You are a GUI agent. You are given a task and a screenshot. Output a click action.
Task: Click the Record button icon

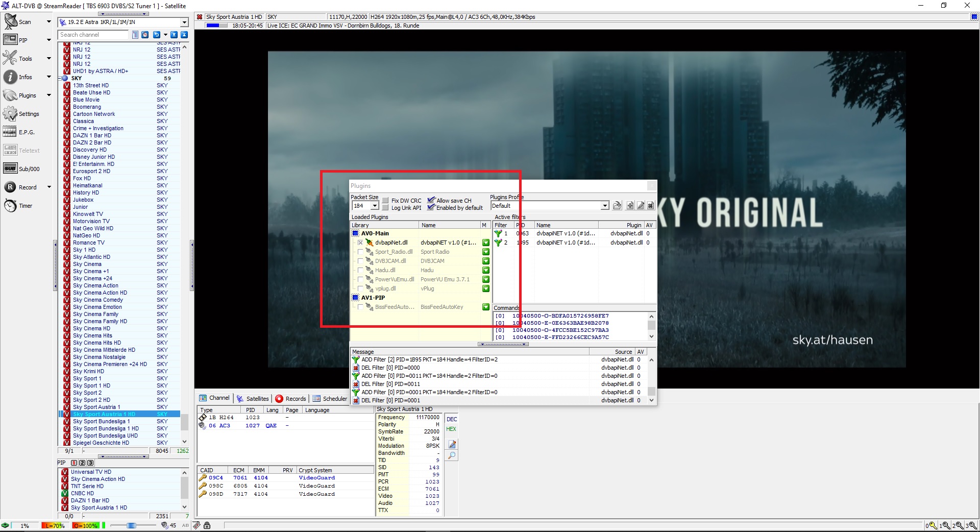pos(11,187)
